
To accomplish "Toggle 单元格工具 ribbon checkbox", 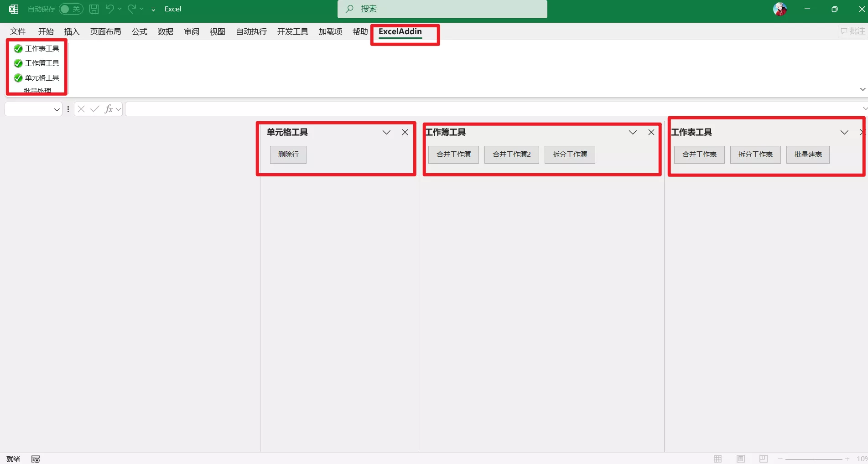I will click(36, 77).
